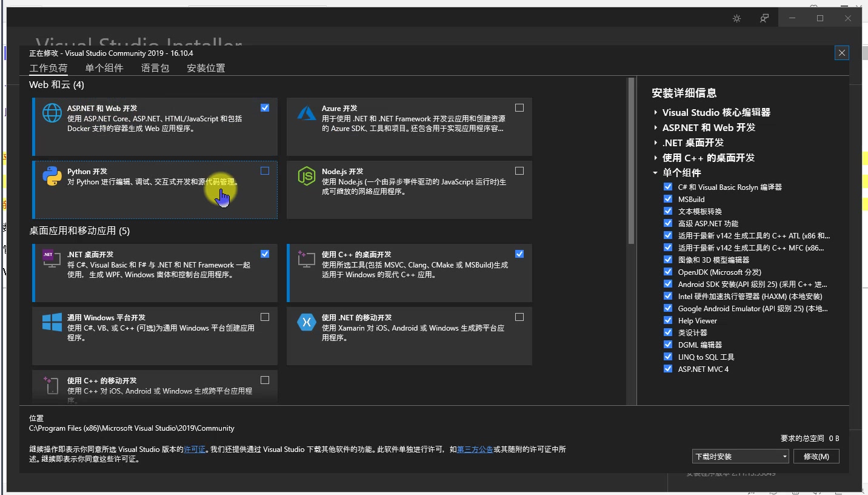
Task: Click the feedback icon in installer title bar
Action: point(764,18)
